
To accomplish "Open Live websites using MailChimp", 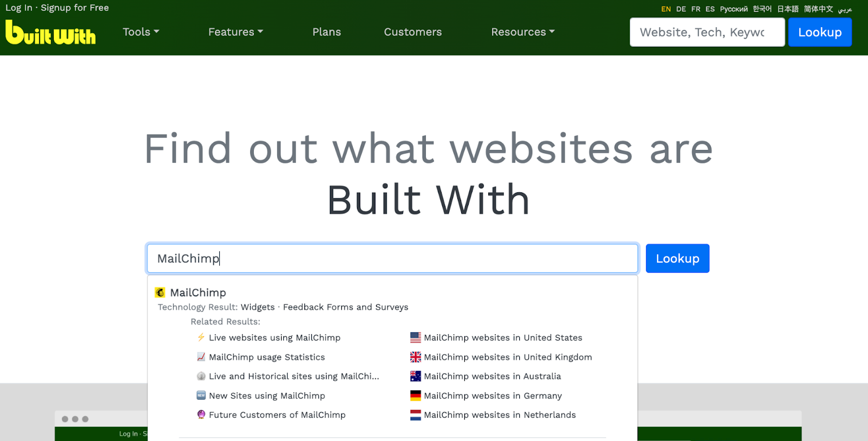I will (275, 337).
